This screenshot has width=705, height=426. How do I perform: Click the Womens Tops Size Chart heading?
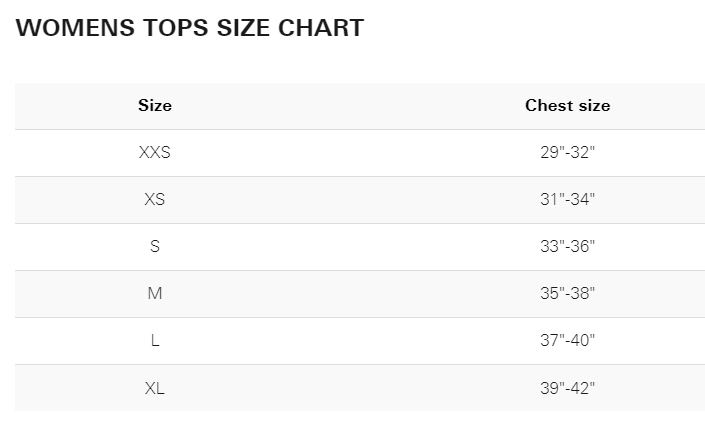tap(190, 28)
